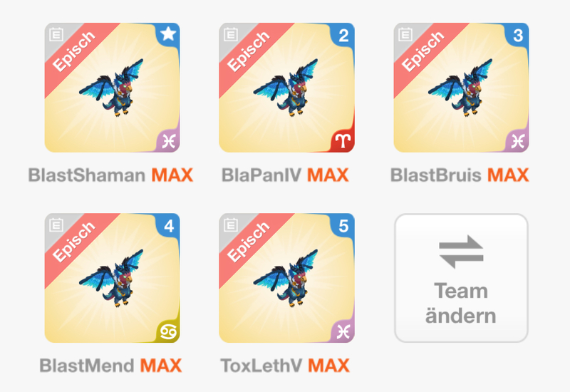Image resolution: width=570 pixels, height=392 pixels.
Task: Click the Cancer sign on BlastMend card
Action: tap(169, 331)
